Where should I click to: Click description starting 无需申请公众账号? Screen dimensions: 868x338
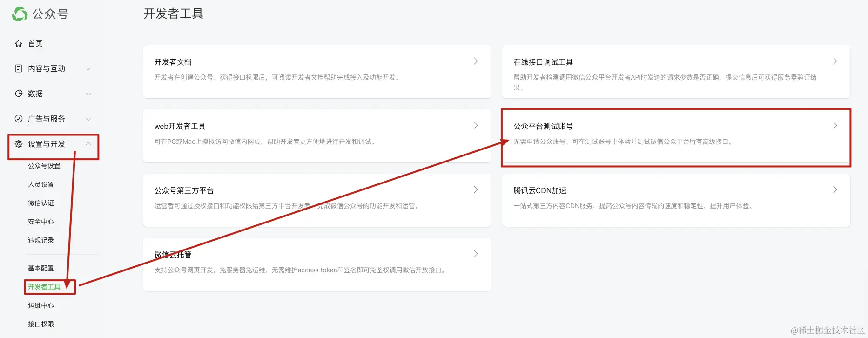[624, 142]
